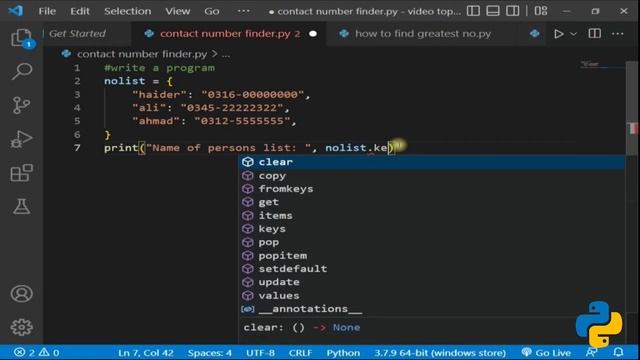Select the values suggestion
The image size is (640, 360).
(432, 296)
